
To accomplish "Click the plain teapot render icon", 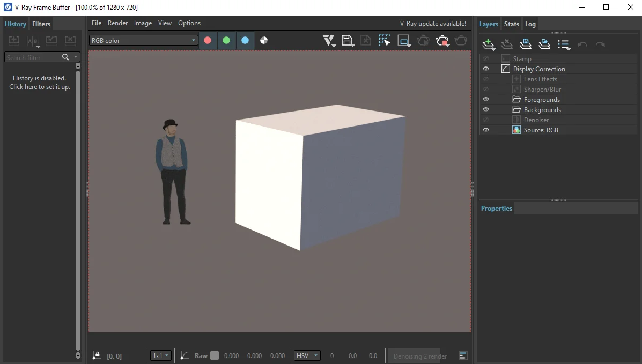I will [461, 41].
